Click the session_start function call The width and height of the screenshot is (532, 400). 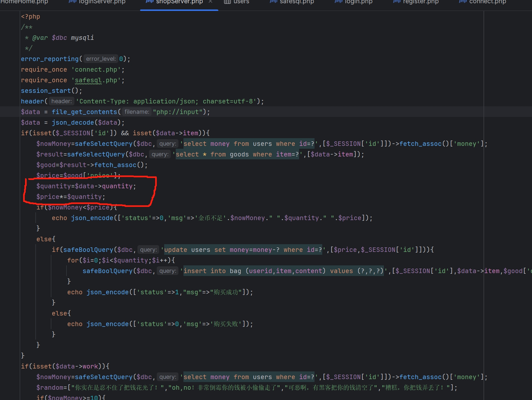click(46, 91)
